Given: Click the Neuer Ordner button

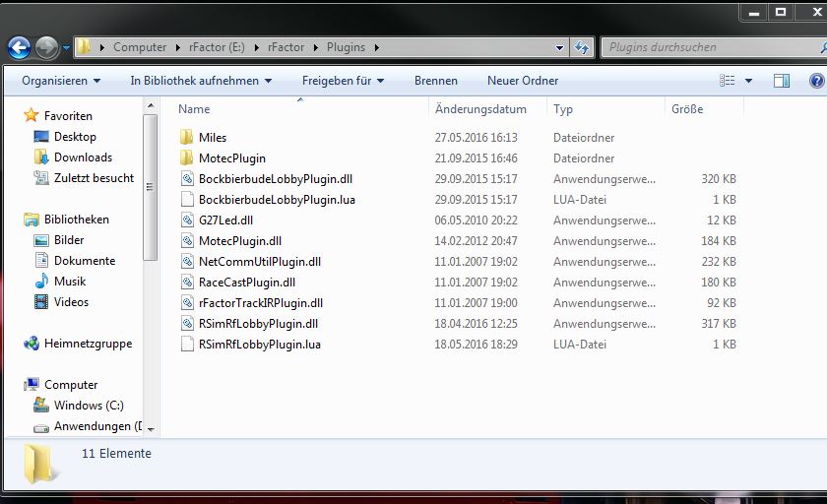Looking at the screenshot, I should pos(522,81).
